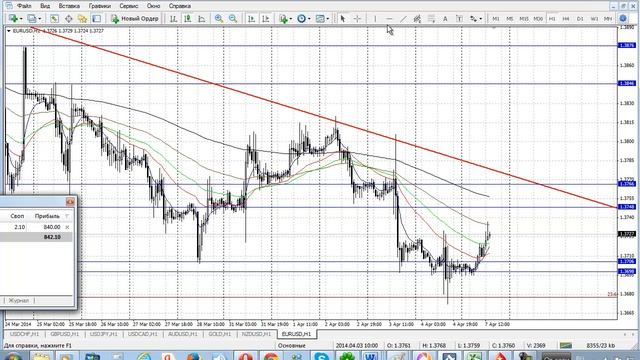Image resolution: width=640 pixels, height=360 pixels.
Task: Open the Файл menu
Action: [x=24, y=6]
